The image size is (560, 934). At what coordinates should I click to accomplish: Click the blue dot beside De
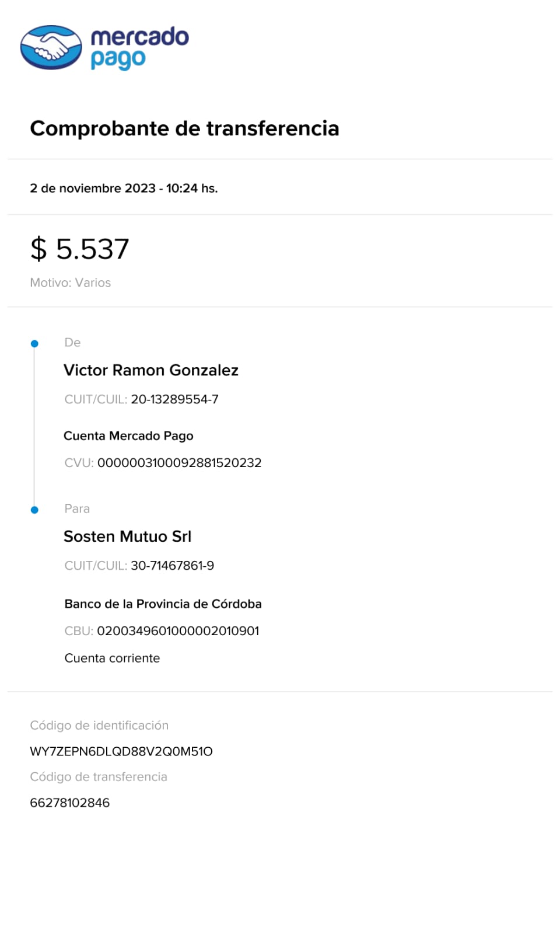pyautogui.click(x=34, y=344)
